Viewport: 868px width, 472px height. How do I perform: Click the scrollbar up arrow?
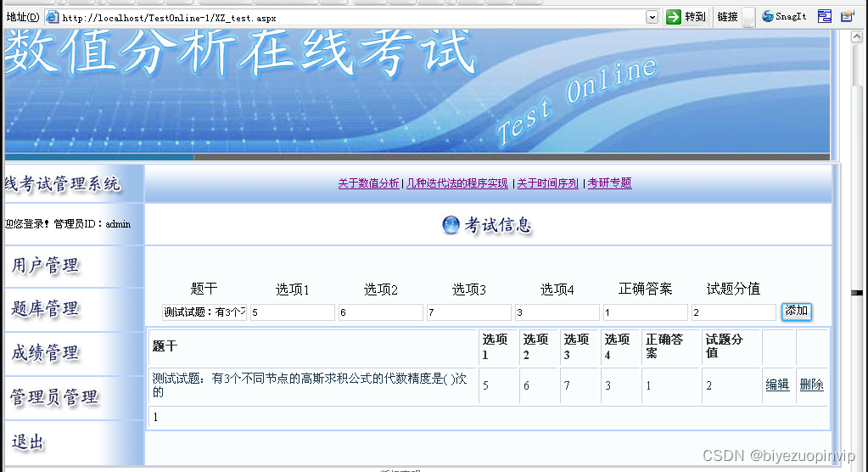[857, 37]
